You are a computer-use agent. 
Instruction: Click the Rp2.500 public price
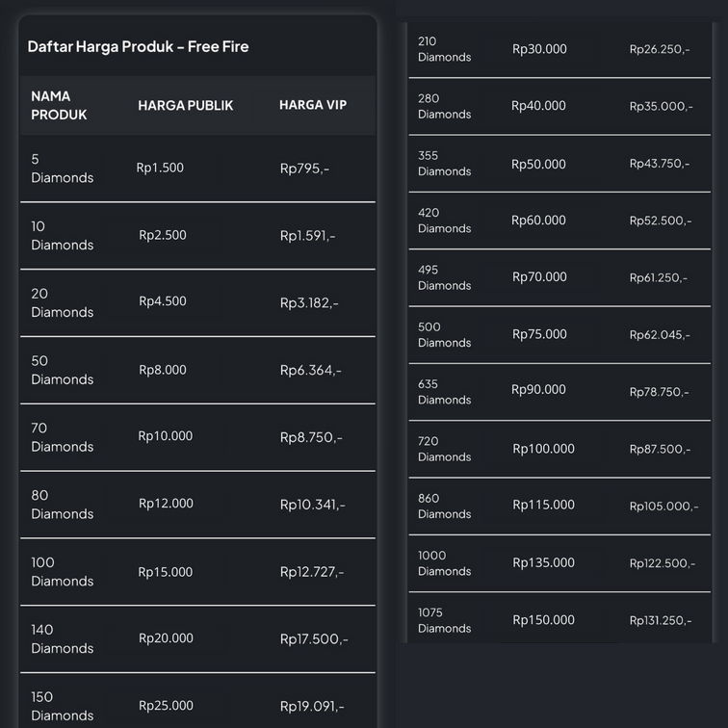163,235
